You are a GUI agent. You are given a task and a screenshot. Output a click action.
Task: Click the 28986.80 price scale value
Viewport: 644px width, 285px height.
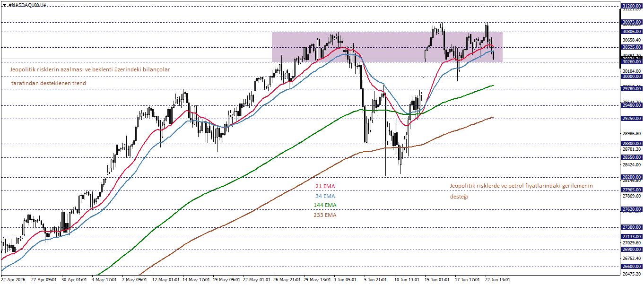click(x=632, y=134)
